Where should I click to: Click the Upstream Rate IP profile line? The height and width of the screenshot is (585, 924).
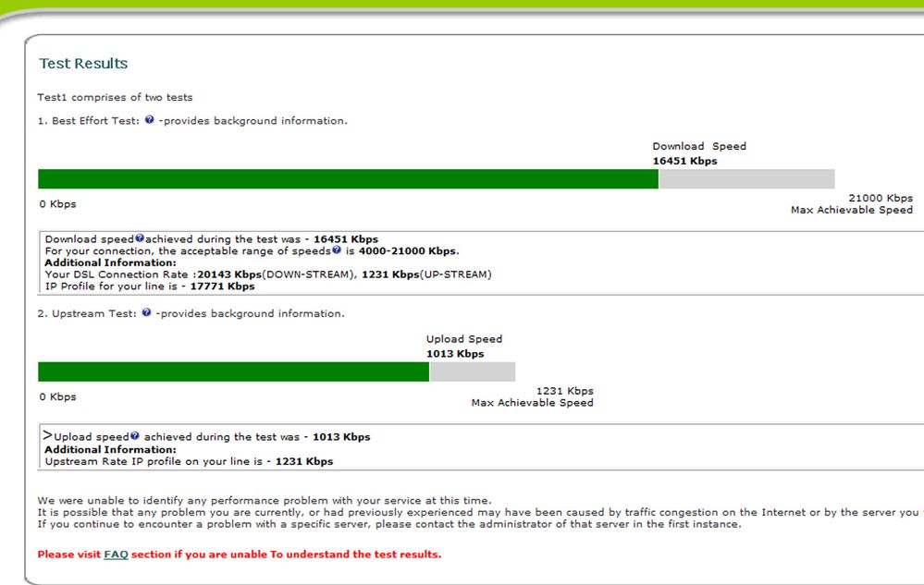coord(190,461)
